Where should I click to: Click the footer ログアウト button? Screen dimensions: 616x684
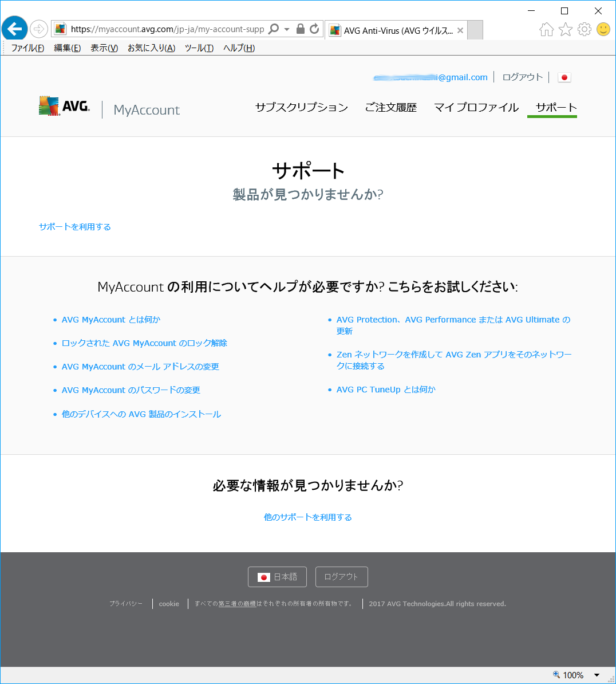(341, 577)
